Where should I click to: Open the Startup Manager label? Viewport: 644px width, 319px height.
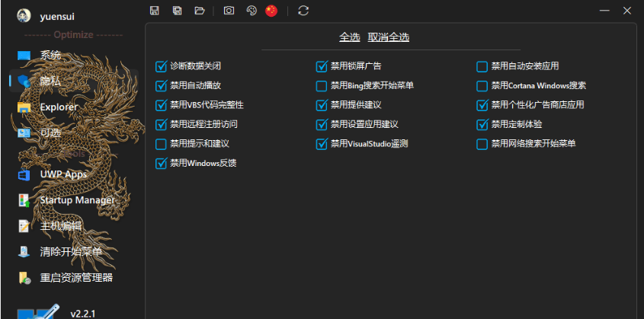(78, 200)
